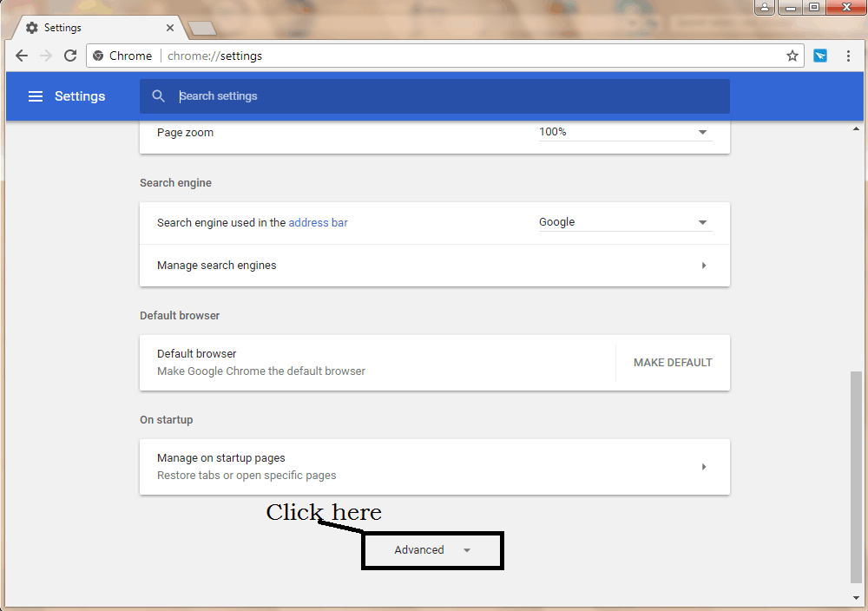This screenshot has height=611, width=868.
Task: Maximize the Chrome window
Action: pyautogui.click(x=814, y=7)
